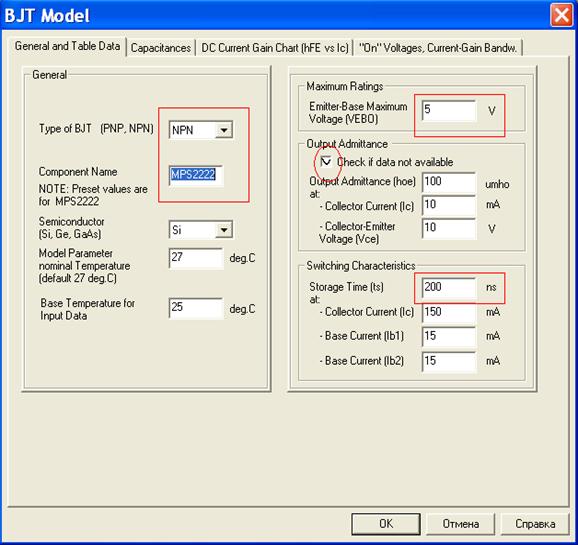The image size is (578, 545).
Task: Click the Collector-Emitter Voltage (Vce) field
Action: pos(448,228)
